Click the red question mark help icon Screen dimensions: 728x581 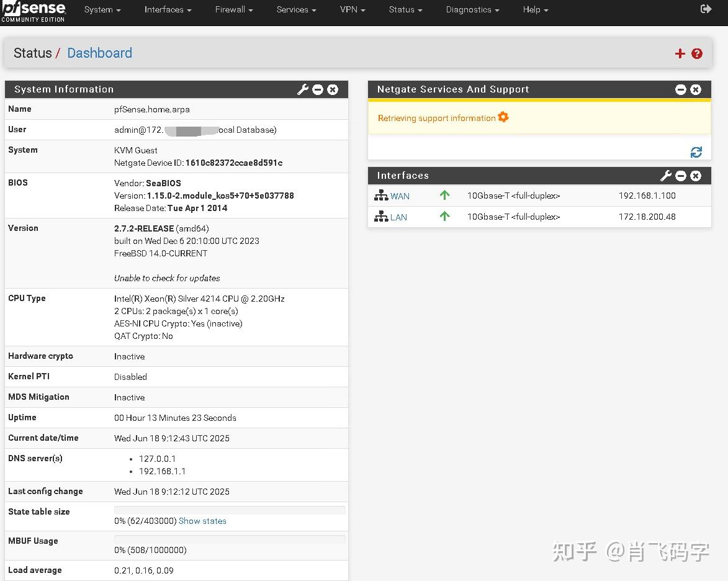point(697,53)
